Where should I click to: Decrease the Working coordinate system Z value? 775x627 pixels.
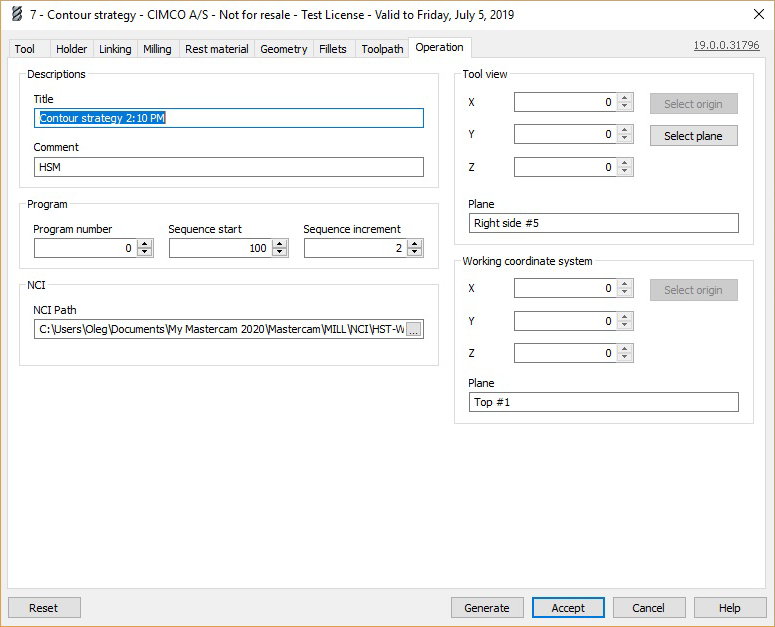[x=625, y=358]
